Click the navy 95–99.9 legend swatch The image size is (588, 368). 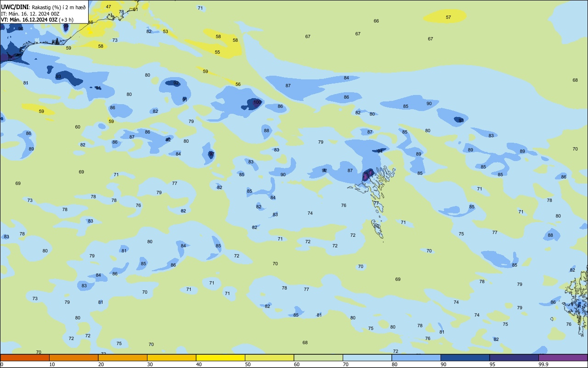coord(514,357)
